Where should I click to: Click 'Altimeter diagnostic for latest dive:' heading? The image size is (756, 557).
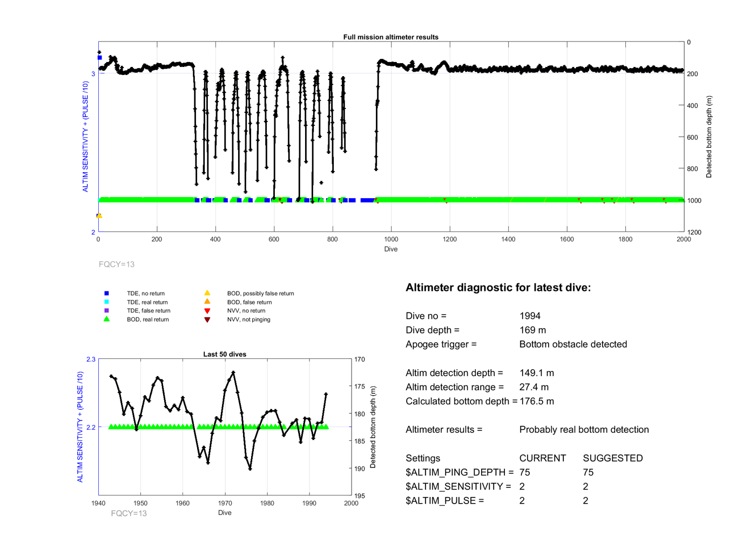(x=498, y=288)
